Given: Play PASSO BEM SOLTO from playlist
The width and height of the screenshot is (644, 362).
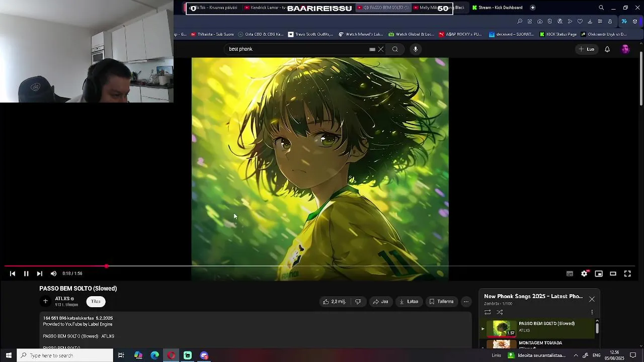Looking at the screenshot, I should (537, 328).
